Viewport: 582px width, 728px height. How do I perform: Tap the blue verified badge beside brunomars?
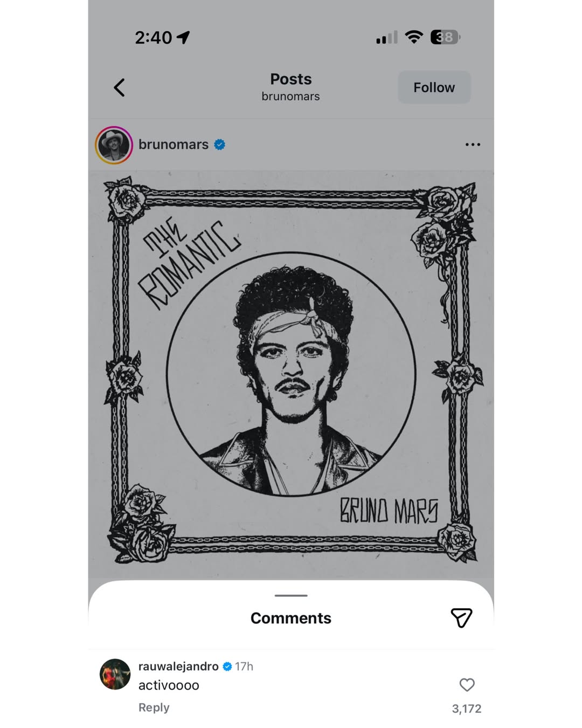220,145
